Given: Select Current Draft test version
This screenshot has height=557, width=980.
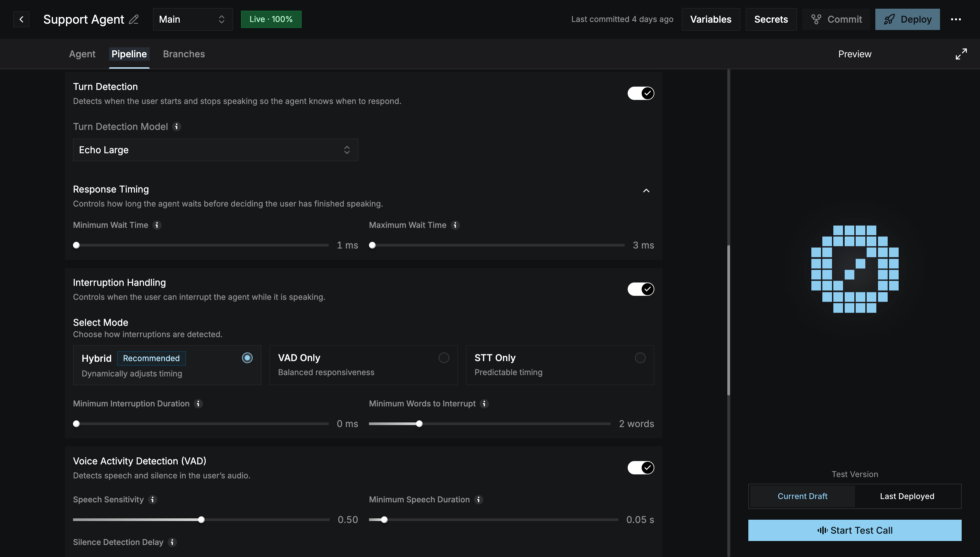Looking at the screenshot, I should [x=802, y=496].
